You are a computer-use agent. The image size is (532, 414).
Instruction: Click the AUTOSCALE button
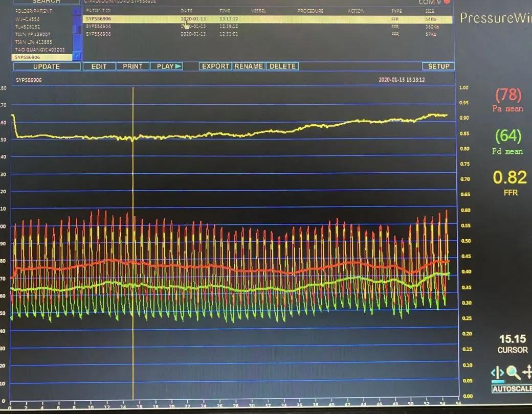click(512, 389)
